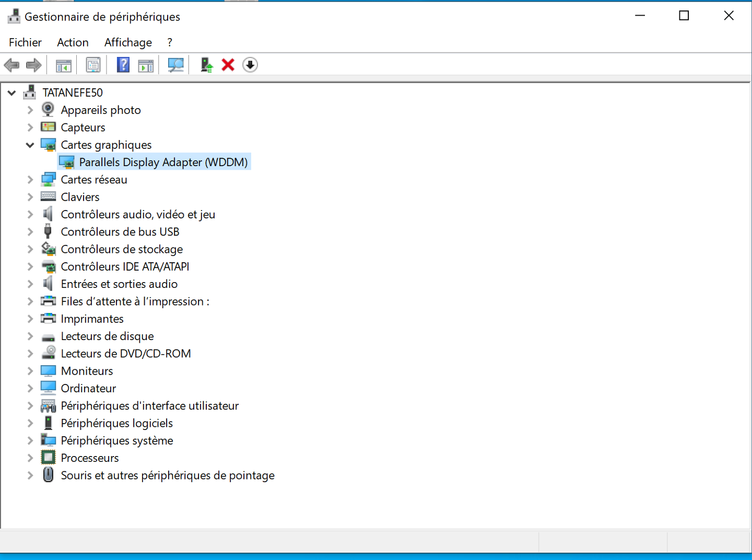Open the Fichier menu
Image resolution: width=752 pixels, height=560 pixels.
tap(25, 42)
